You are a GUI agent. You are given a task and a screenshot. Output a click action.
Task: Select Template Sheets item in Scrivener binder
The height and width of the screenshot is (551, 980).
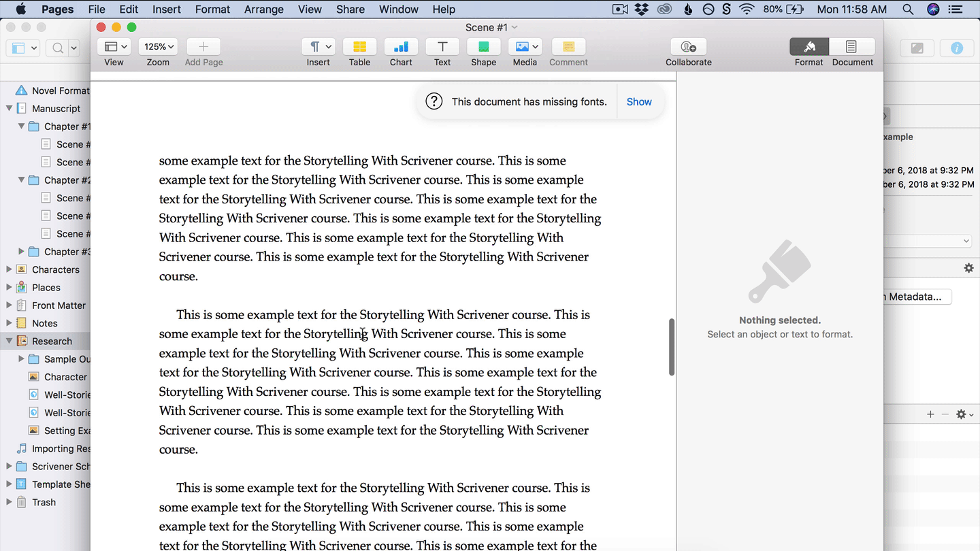coord(52,484)
